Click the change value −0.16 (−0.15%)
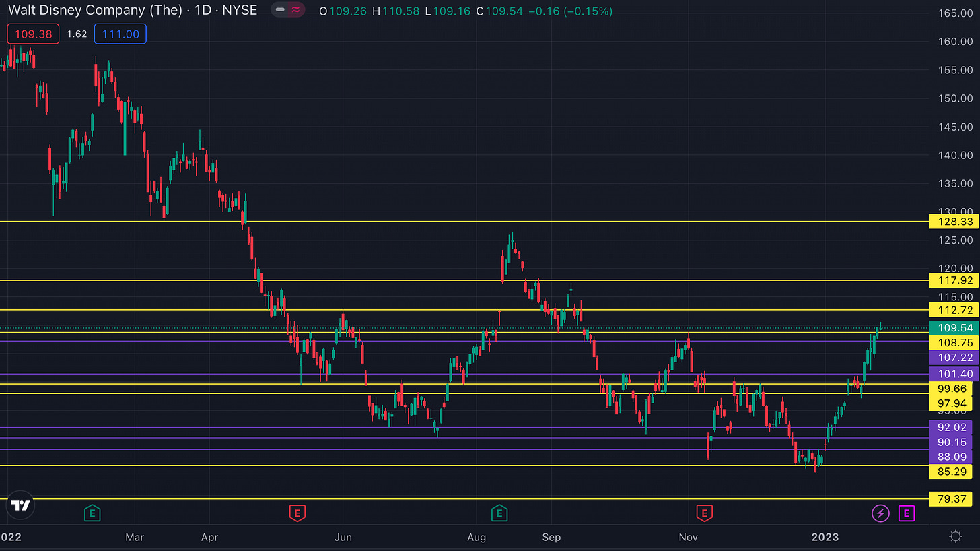The height and width of the screenshot is (551, 980). pyautogui.click(x=572, y=11)
